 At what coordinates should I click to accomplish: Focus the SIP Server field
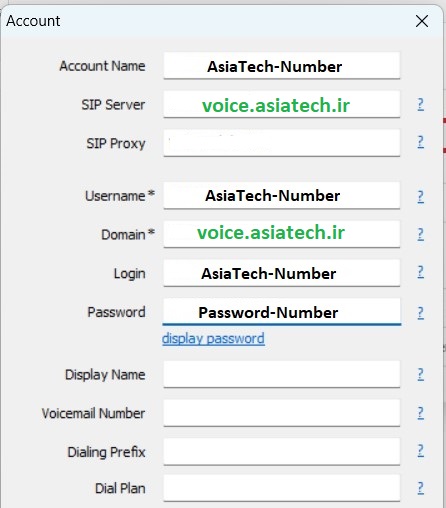pos(282,104)
